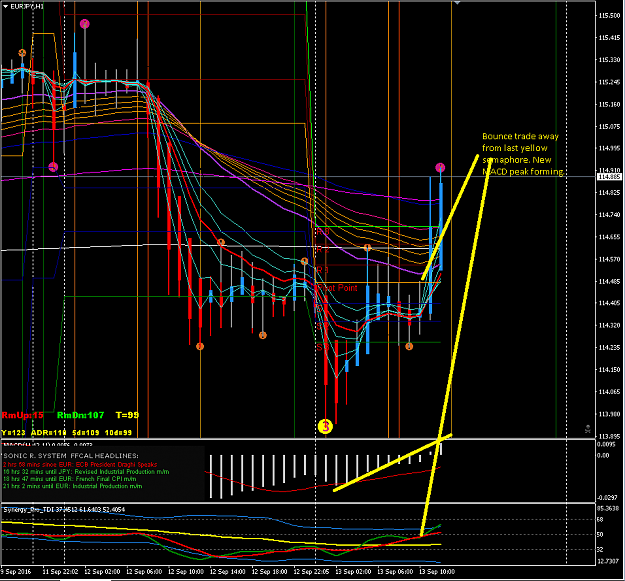Click the 13 Sep 02:00 time label

click(353, 571)
